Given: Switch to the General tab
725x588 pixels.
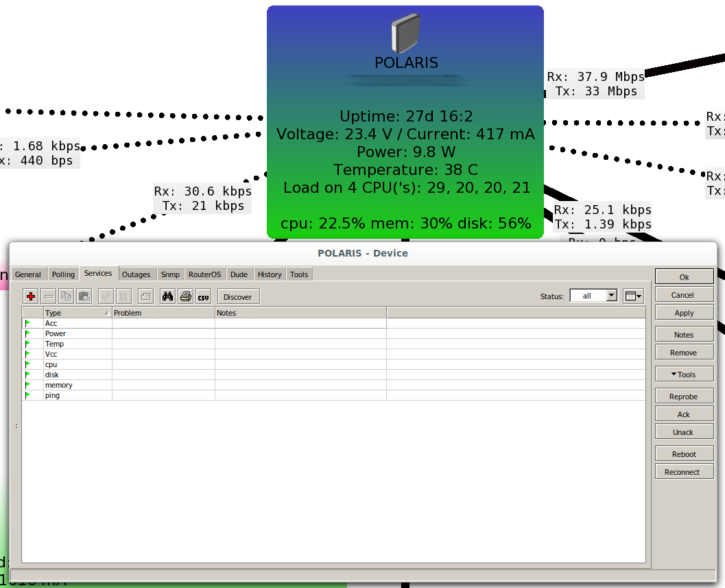Looking at the screenshot, I should click(27, 274).
